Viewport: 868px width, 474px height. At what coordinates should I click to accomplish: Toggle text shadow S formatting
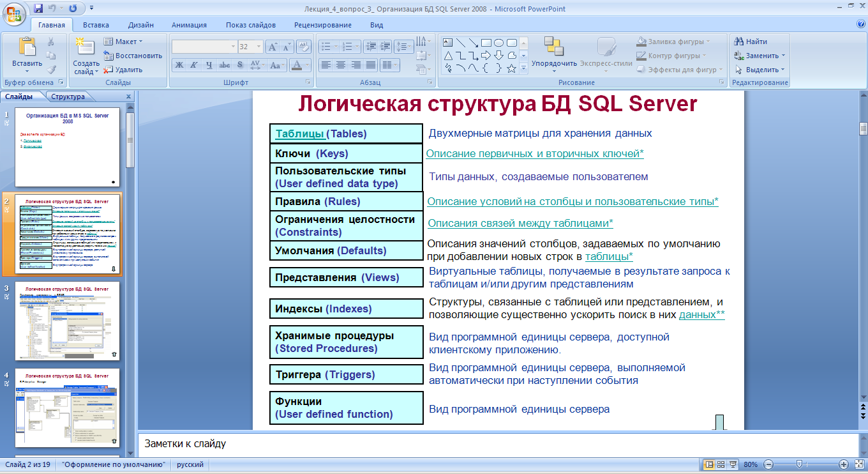pyautogui.click(x=239, y=65)
